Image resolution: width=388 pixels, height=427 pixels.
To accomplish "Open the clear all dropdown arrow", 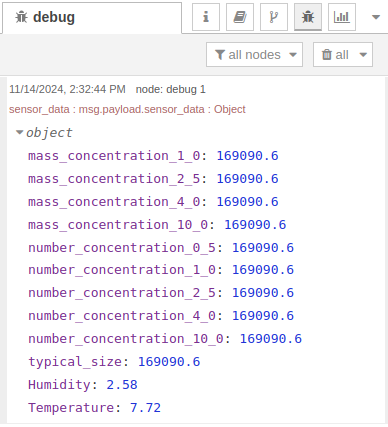I will pyautogui.click(x=363, y=55).
